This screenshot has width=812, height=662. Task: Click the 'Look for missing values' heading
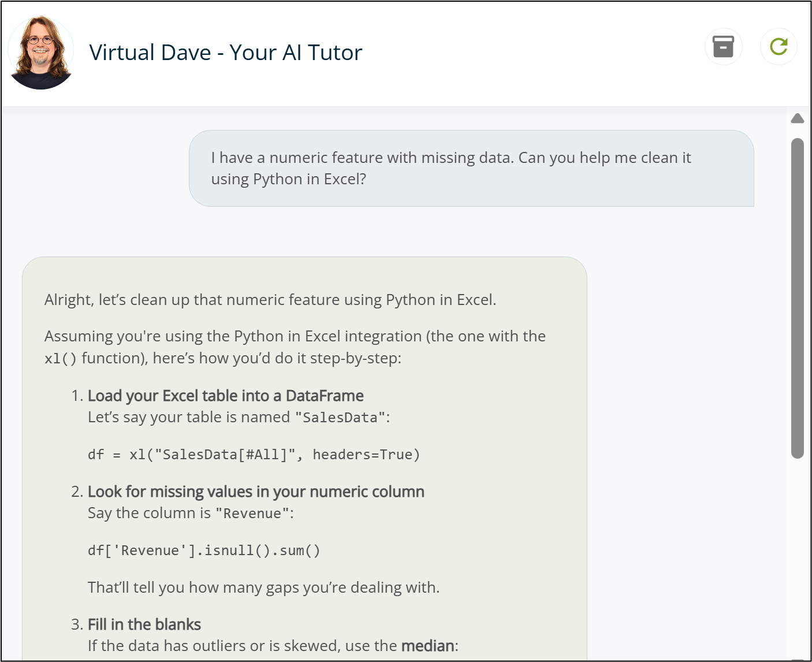coord(256,492)
